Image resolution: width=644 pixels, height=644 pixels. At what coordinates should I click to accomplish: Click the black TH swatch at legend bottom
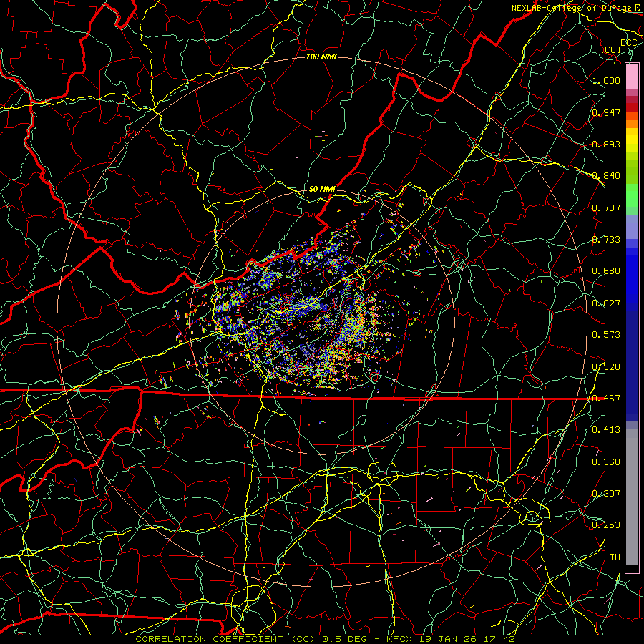point(632,569)
